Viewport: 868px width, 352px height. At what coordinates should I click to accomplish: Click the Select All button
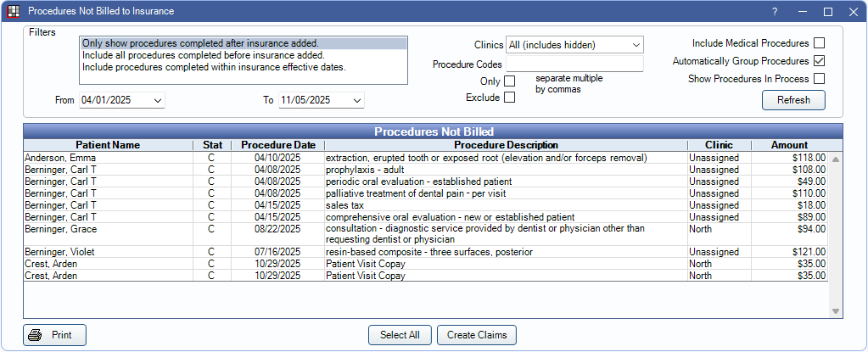(x=400, y=335)
